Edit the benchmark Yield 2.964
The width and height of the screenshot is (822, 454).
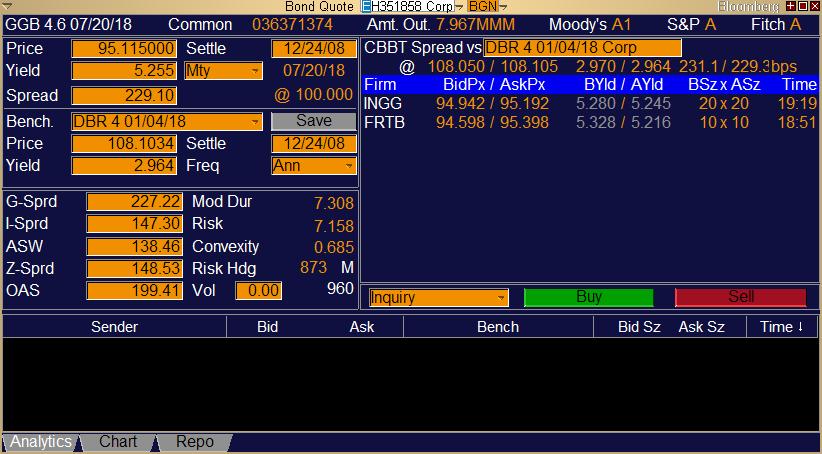[x=124, y=165]
